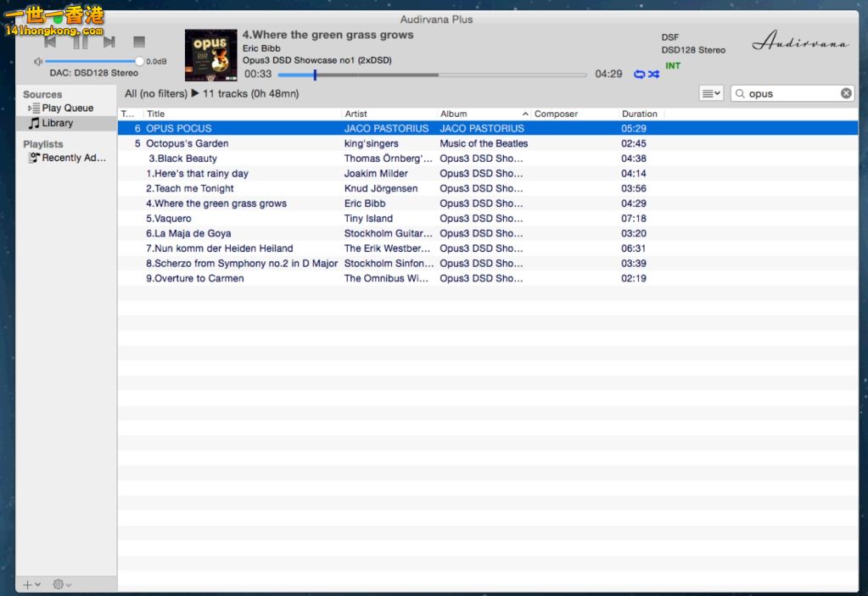This screenshot has width=868, height=596.
Task: Toggle shuffle playback mode
Action: [653, 75]
